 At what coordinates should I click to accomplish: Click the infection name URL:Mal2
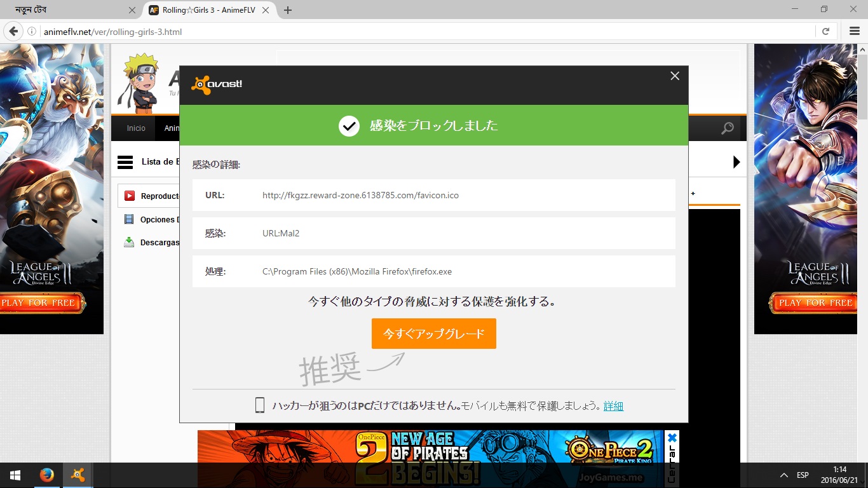point(281,233)
